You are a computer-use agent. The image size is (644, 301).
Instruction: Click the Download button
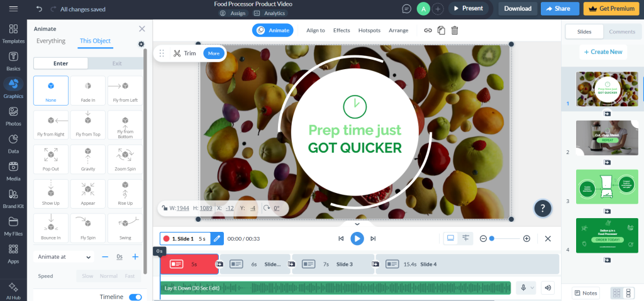point(518,9)
